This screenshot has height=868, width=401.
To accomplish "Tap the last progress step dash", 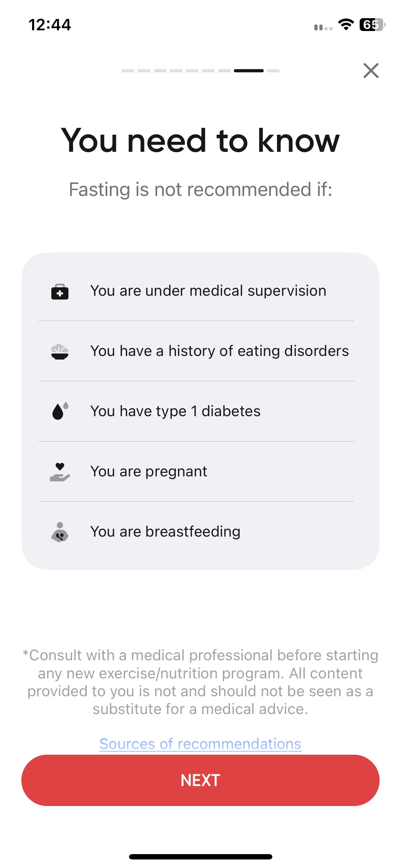I will pos(273,71).
